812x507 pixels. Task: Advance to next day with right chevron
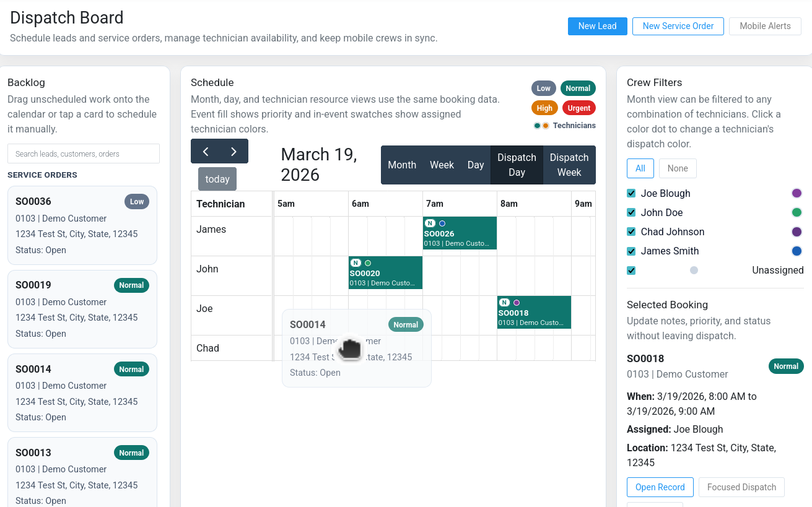[234, 152]
